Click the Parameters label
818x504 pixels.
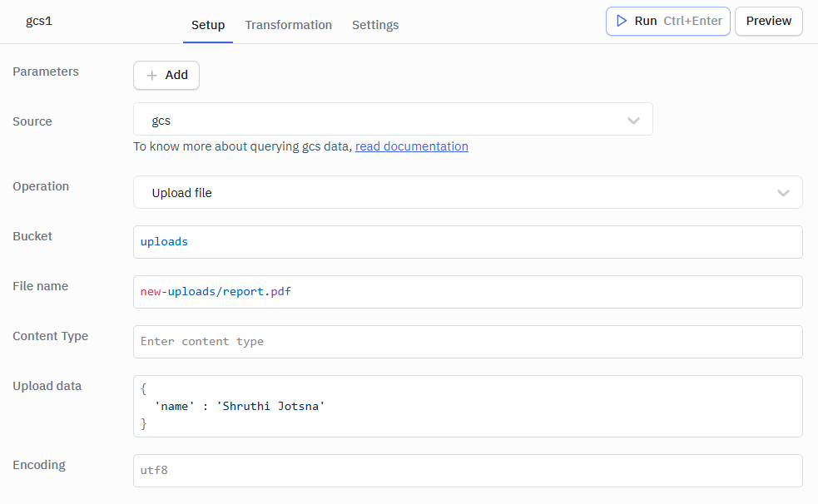click(46, 72)
